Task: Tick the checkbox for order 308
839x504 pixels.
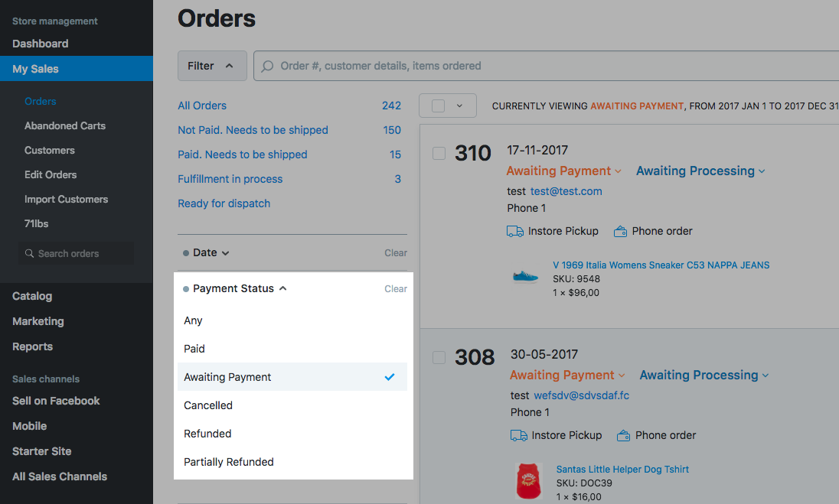Action: tap(439, 357)
